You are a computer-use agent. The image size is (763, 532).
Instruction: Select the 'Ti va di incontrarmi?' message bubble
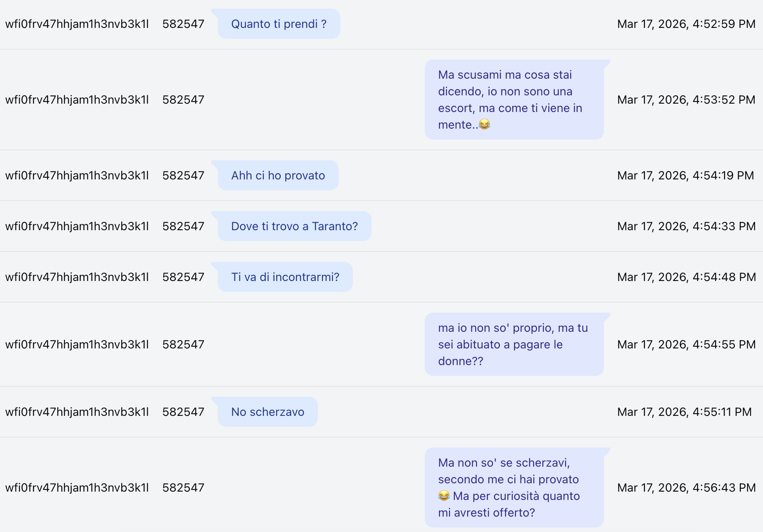pos(285,277)
